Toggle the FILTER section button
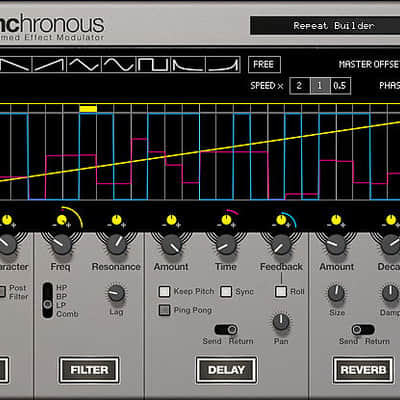This screenshot has width=400, height=400. [89, 370]
